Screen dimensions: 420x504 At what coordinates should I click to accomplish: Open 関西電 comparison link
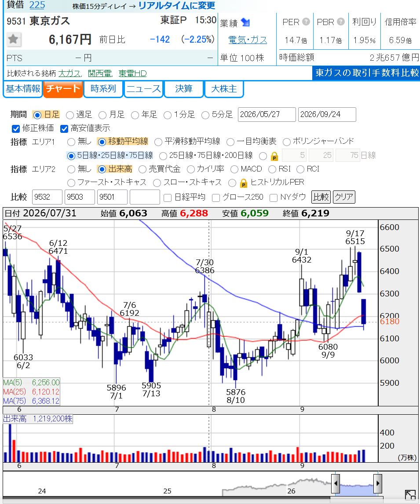(100, 73)
